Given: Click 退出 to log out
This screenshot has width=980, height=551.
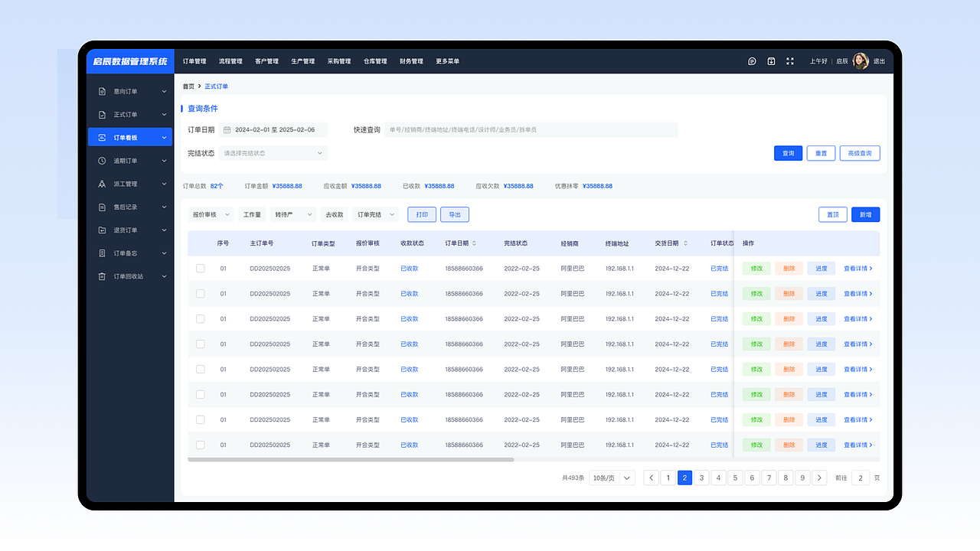Looking at the screenshot, I should point(879,61).
